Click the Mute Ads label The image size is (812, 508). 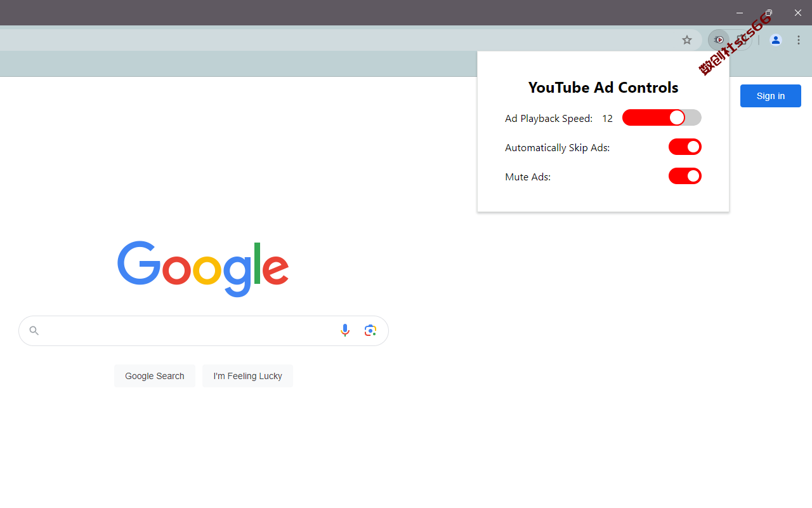coord(528,177)
